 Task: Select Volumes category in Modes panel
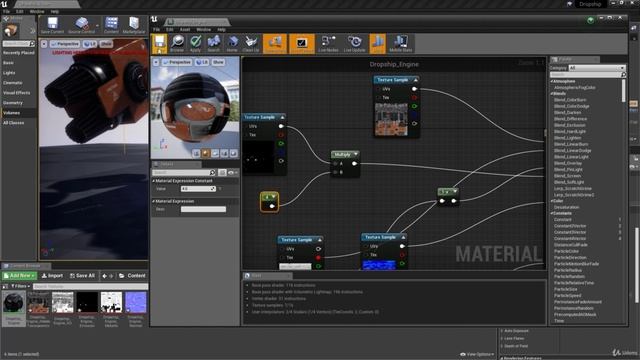(x=19, y=113)
